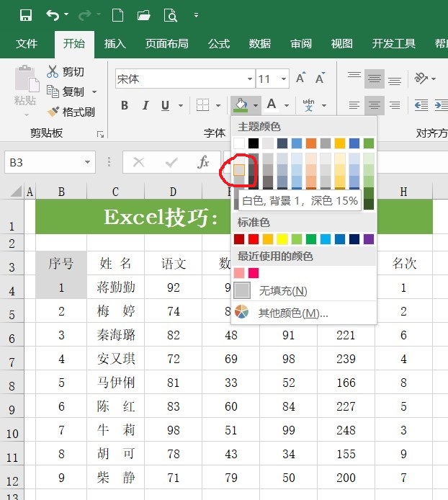Click the 剪切 (Cut) button
The width and height of the screenshot is (448, 500).
click(x=66, y=72)
